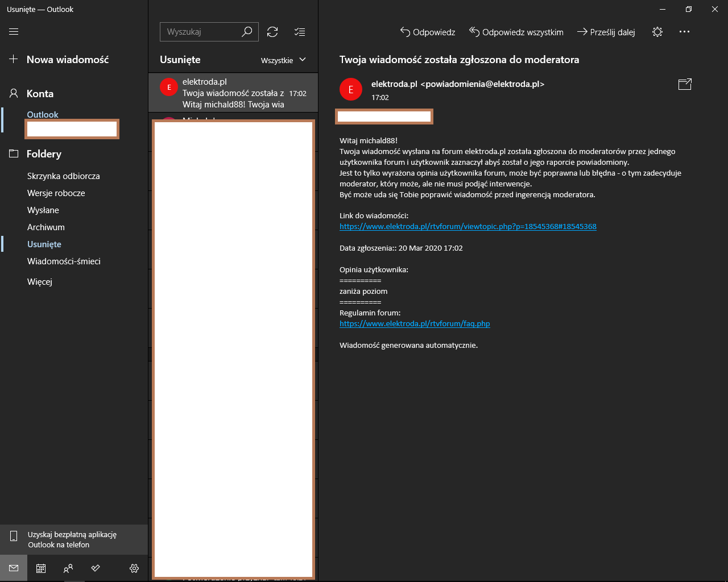The width and height of the screenshot is (728, 582).
Task: Compose a new message with Nowa wiadomość
Action: point(59,59)
